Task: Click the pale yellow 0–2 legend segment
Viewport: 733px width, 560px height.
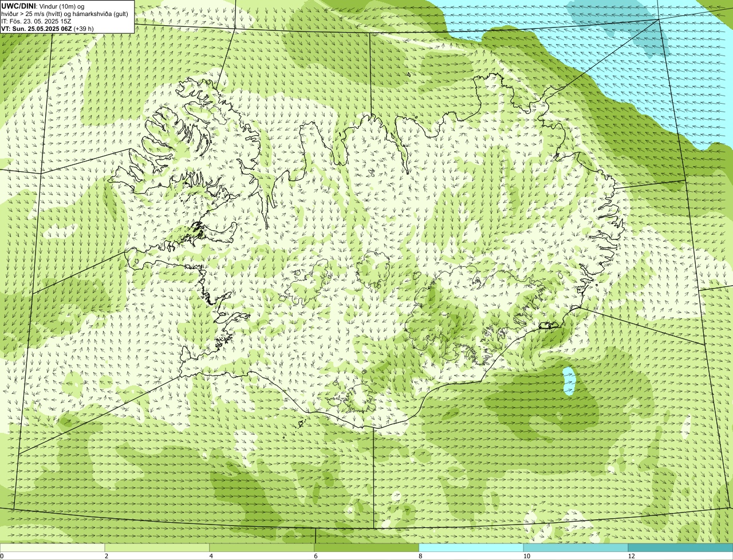Action: click(x=53, y=548)
